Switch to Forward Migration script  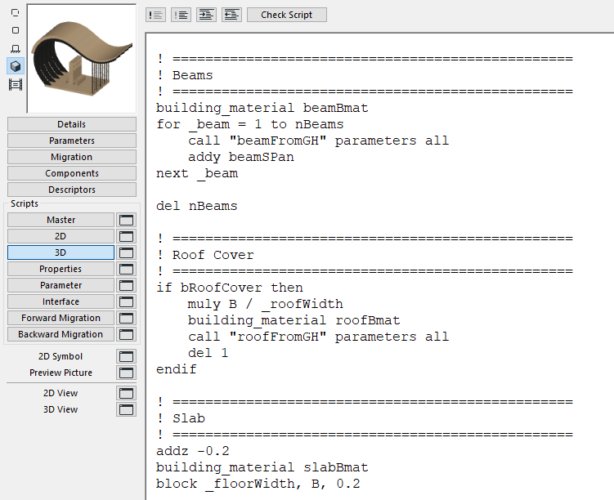click(x=61, y=318)
